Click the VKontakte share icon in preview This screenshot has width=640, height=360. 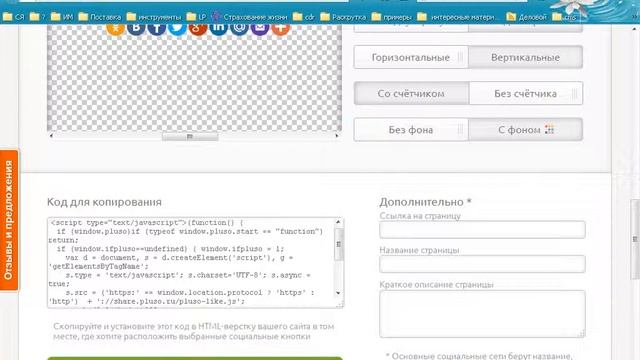click(136, 28)
